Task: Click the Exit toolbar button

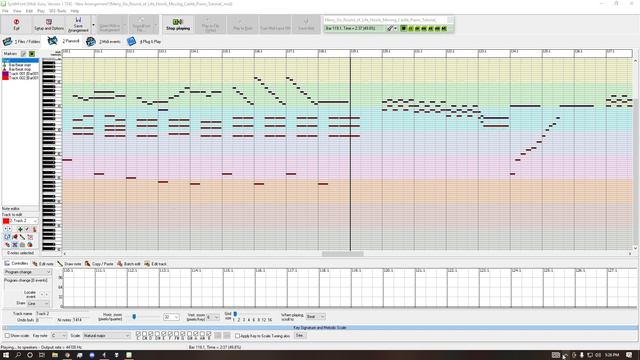Action: (16, 24)
